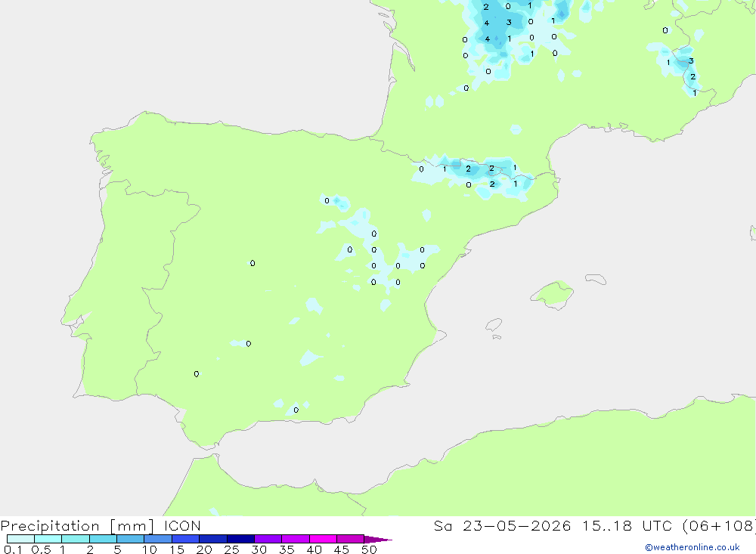This screenshot has width=756, height=554.
Task: Click the '45' legend scale label
Action: [x=342, y=549]
